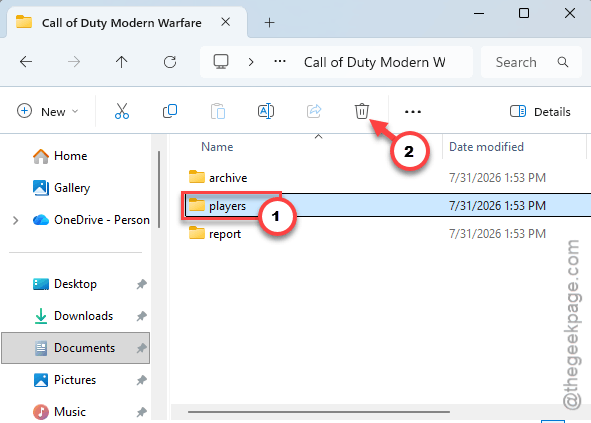Click the Desktop icon in sidebar
This screenshot has height=423, width=591.
(41, 284)
